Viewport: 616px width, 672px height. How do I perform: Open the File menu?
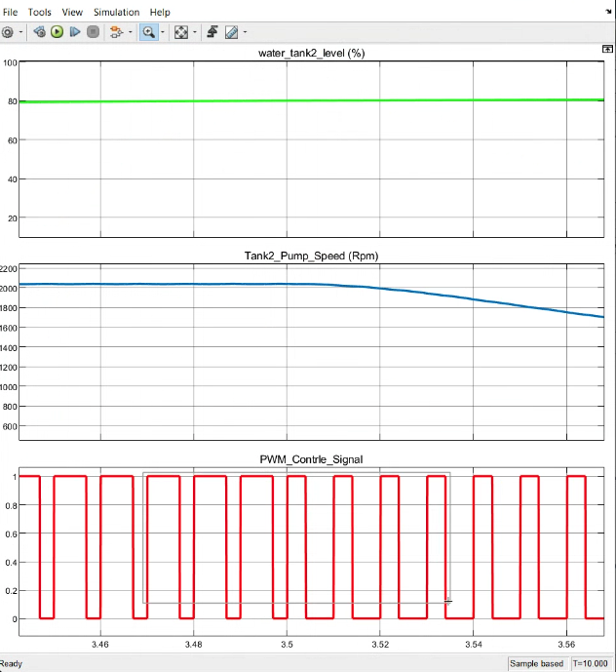(10, 12)
